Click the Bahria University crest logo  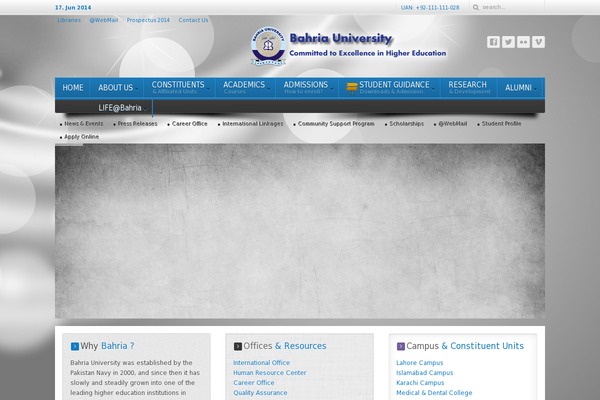click(268, 46)
